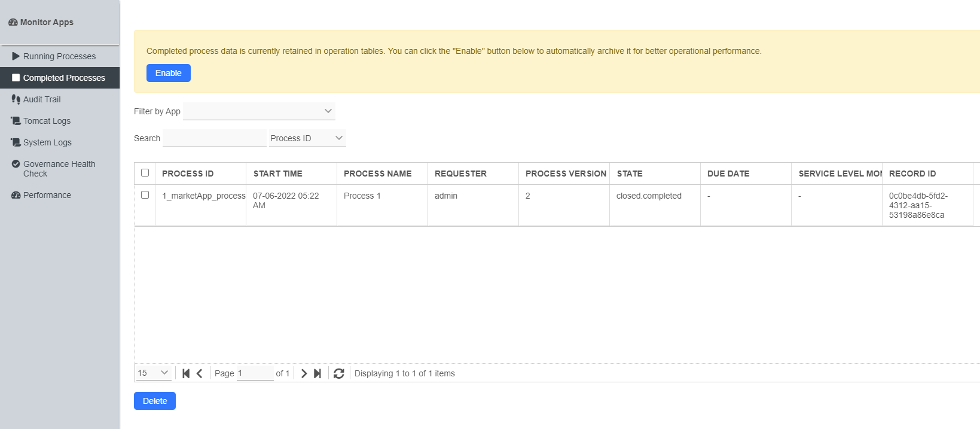Open Tomcat Logs from the sidebar
980x429 pixels.
(x=47, y=121)
